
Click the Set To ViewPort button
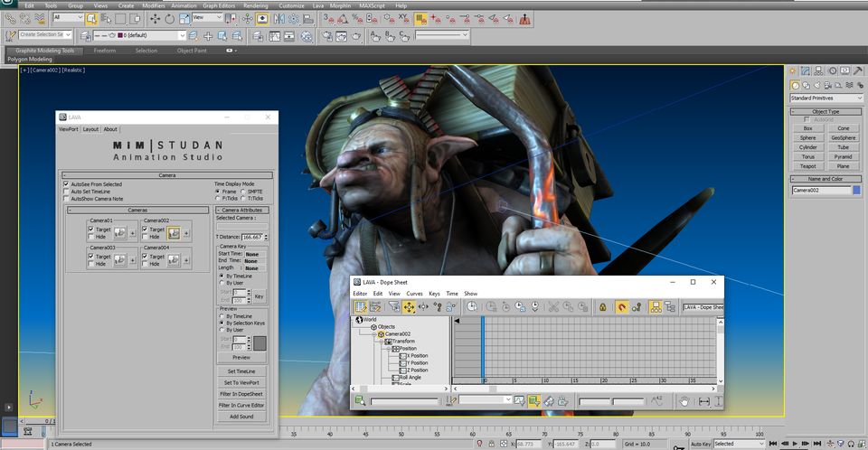(241, 382)
